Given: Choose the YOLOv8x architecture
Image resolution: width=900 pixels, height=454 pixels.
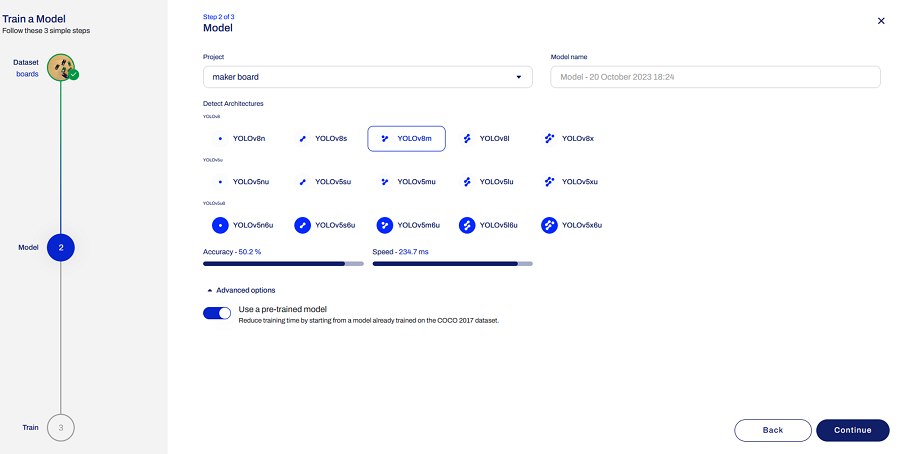Looking at the screenshot, I should pos(570,138).
